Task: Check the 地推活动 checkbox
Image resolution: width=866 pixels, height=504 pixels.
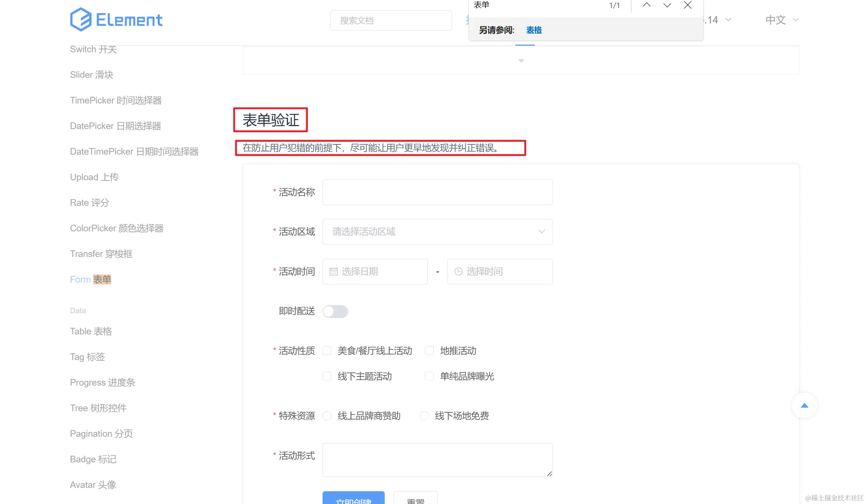Action: click(429, 351)
